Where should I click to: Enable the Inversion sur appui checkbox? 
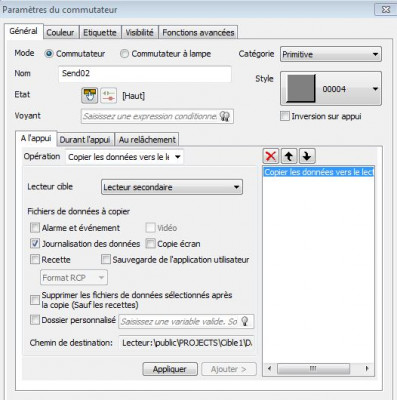[x=285, y=116]
